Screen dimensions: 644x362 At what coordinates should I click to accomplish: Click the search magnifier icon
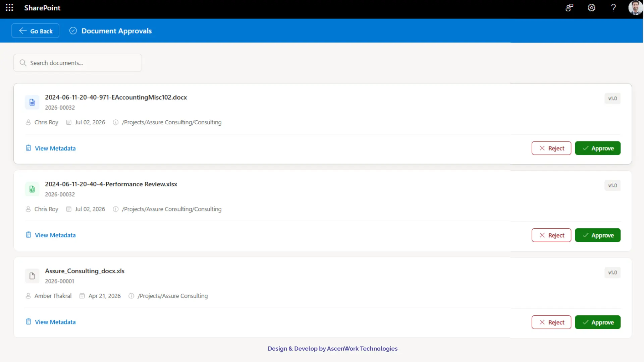(x=23, y=63)
